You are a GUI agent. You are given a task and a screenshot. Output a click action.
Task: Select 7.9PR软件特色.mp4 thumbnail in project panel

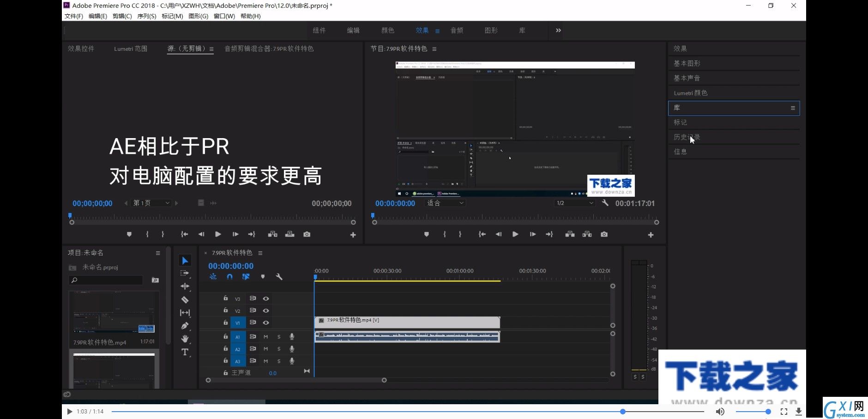click(x=114, y=312)
